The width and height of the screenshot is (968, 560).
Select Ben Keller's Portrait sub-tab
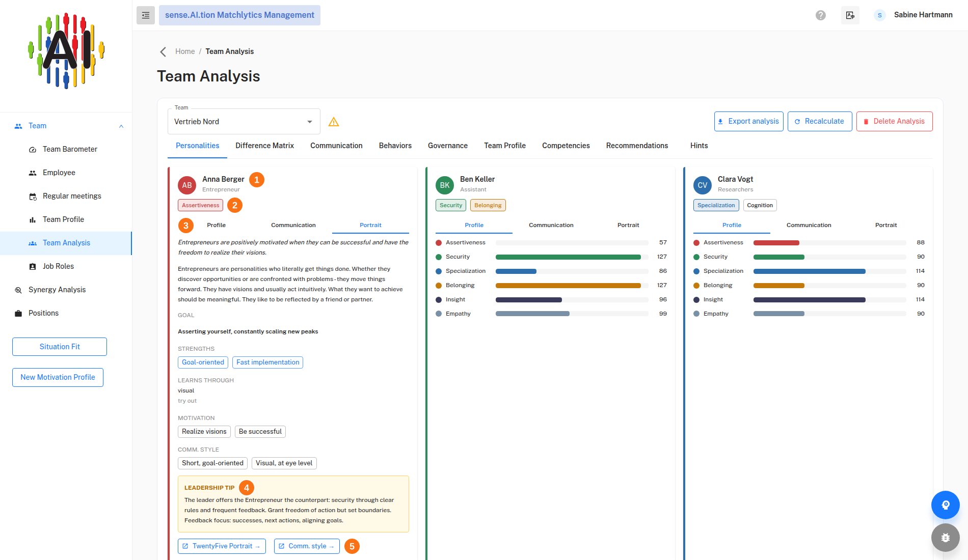pyautogui.click(x=628, y=225)
